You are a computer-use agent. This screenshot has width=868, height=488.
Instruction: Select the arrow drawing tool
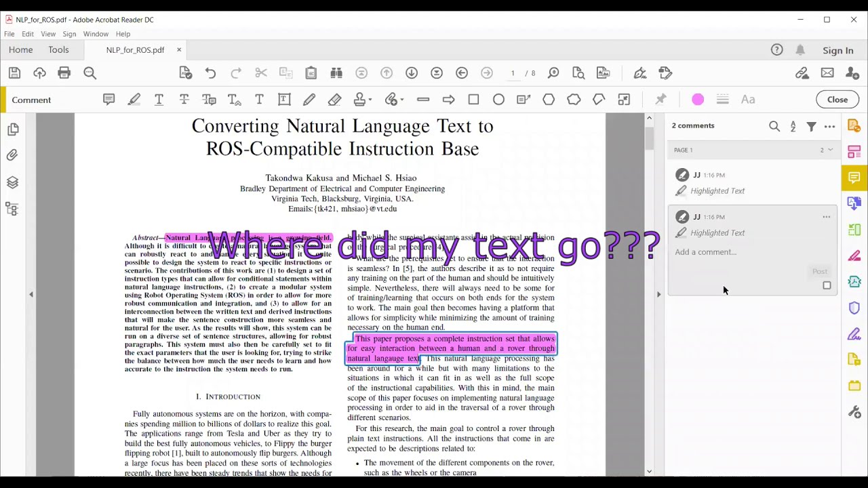(448, 100)
